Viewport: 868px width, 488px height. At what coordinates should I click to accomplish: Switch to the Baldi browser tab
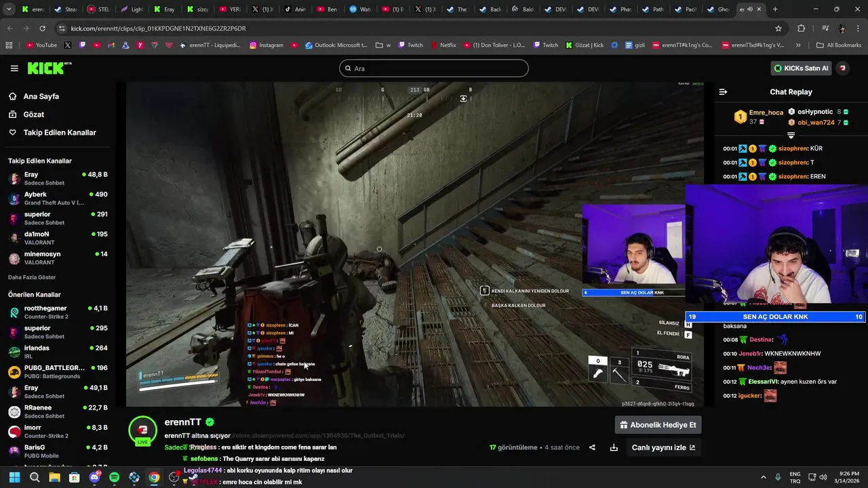522,9
